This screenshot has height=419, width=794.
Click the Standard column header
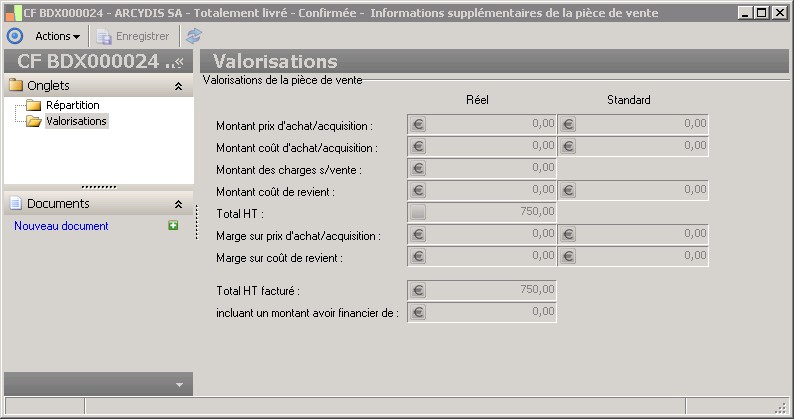(x=628, y=100)
